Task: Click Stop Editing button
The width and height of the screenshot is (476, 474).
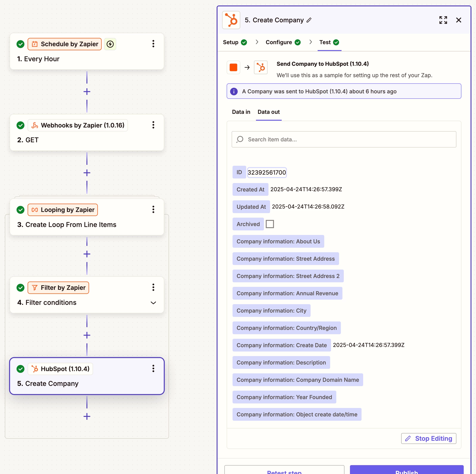Action: pos(428,438)
